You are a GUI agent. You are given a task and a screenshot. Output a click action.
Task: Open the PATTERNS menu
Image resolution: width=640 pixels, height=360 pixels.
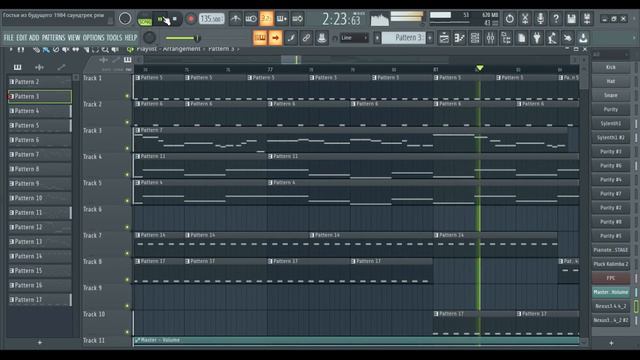pos(53,38)
